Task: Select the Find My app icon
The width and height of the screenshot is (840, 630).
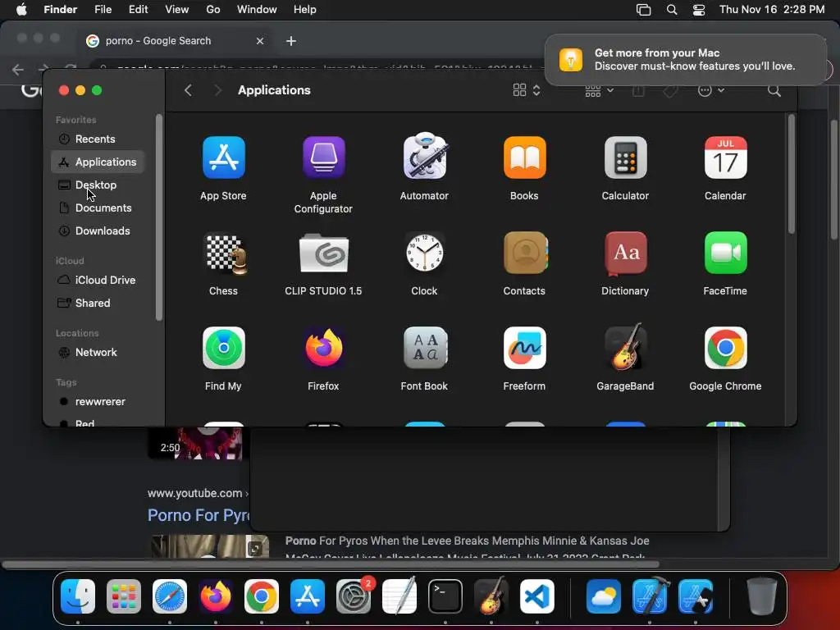Action: click(x=223, y=348)
